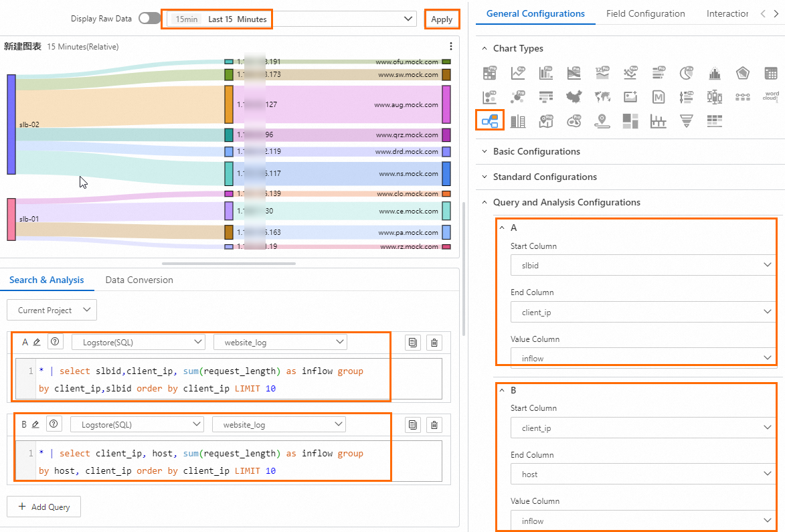Image resolution: width=785 pixels, height=532 pixels.
Task: Copy query A with the copy icon
Action: point(413,343)
